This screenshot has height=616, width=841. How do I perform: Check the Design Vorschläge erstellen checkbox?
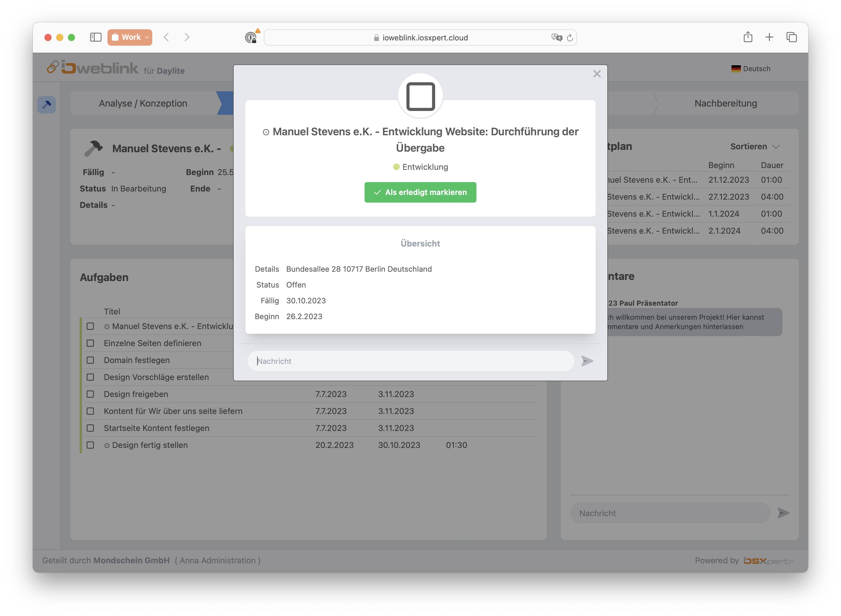coord(90,377)
